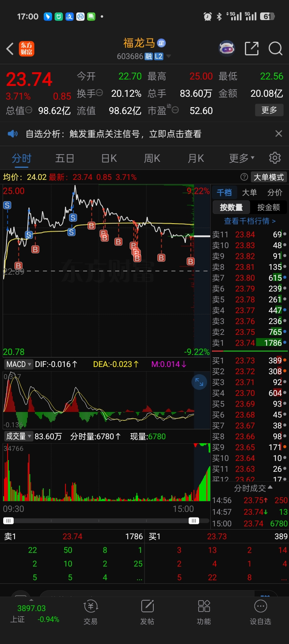This screenshot has height=644, width=289.
Task: Tap 卖2 row with 765 volume
Action: pyautogui.click(x=249, y=332)
